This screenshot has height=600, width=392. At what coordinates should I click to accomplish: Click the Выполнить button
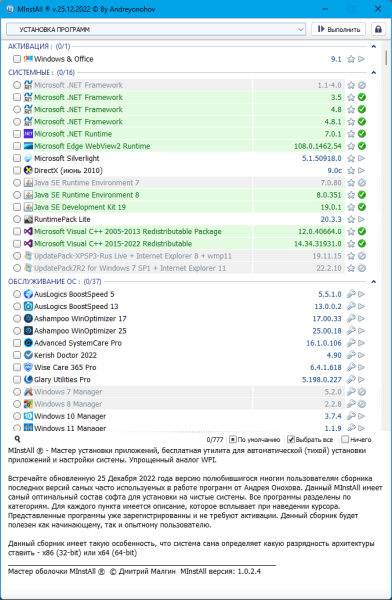click(x=338, y=29)
